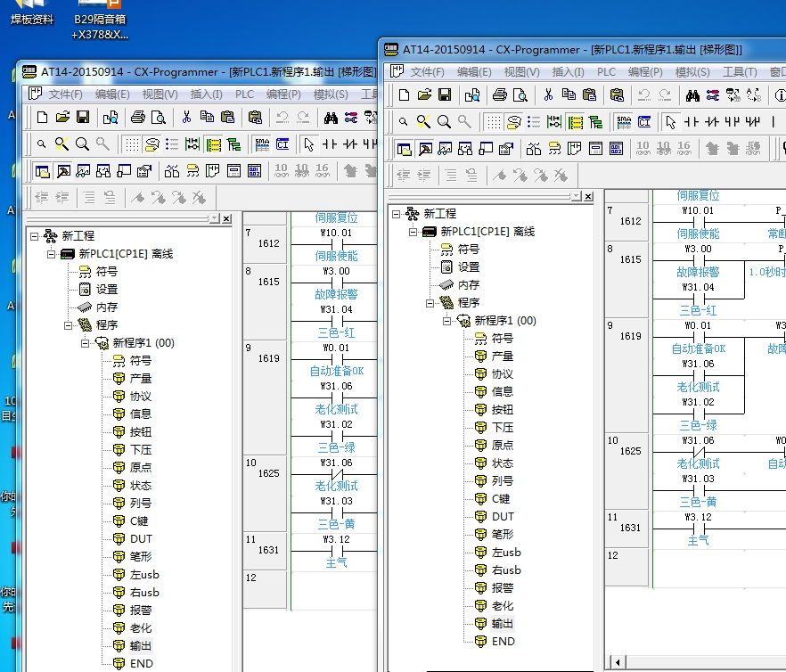Open B29隔音箱 desktop item
The image size is (786, 672).
tap(100, 20)
